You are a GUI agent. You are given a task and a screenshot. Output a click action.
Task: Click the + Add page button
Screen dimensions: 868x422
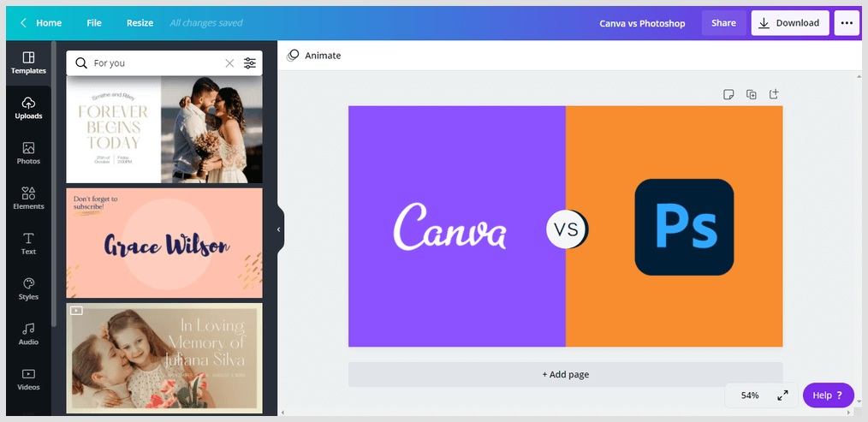tap(565, 374)
